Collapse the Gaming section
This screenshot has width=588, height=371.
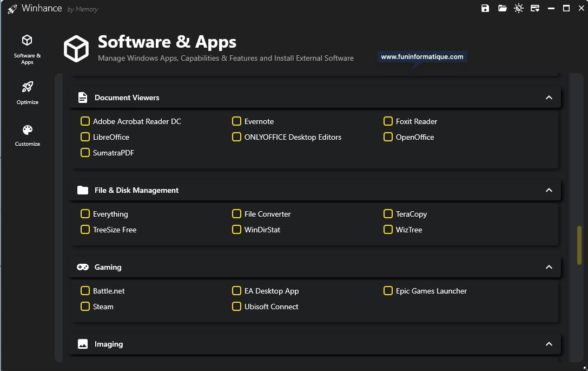[549, 267]
